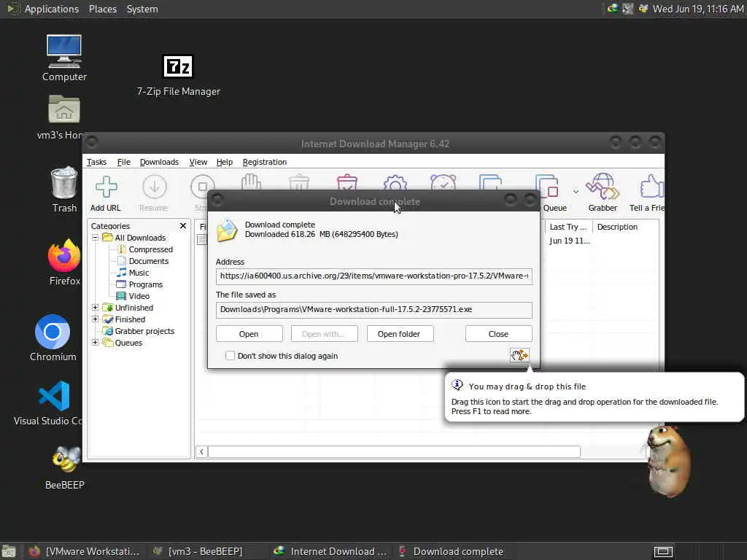Viewport: 747px width, 560px height.
Task: Click the Add URL toolbar icon
Action: pyautogui.click(x=106, y=187)
